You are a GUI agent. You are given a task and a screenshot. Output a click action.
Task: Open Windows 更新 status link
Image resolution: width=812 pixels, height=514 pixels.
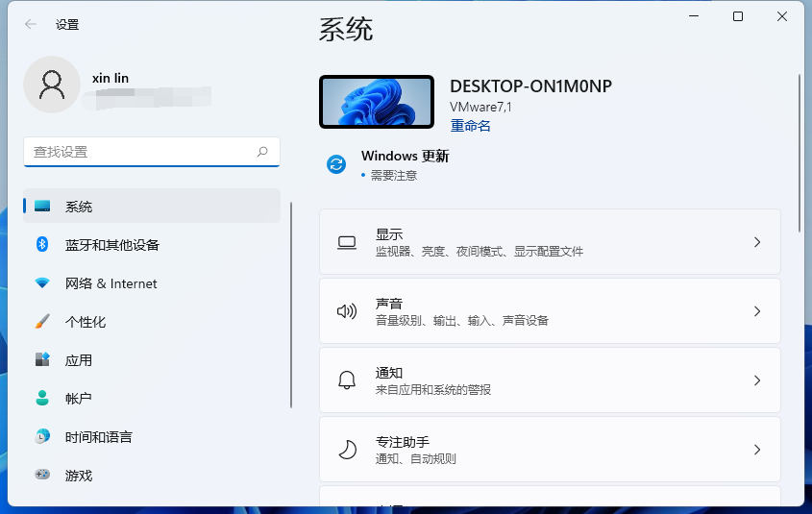(x=405, y=157)
